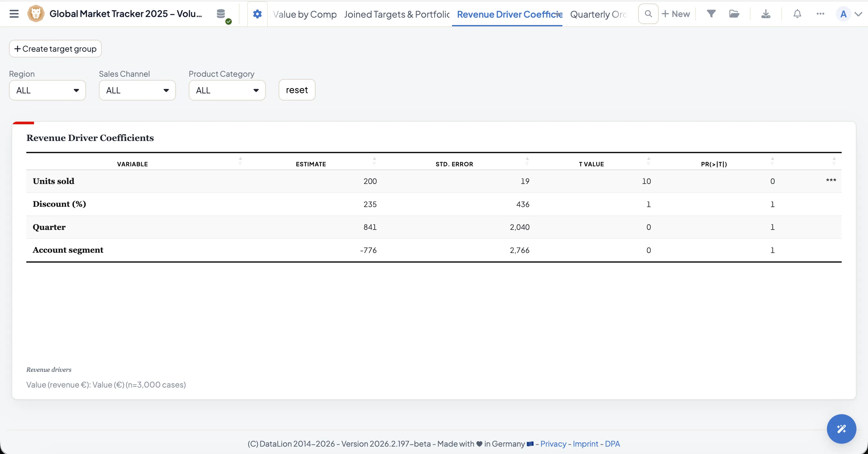Click the *** significance marker

[831, 180]
